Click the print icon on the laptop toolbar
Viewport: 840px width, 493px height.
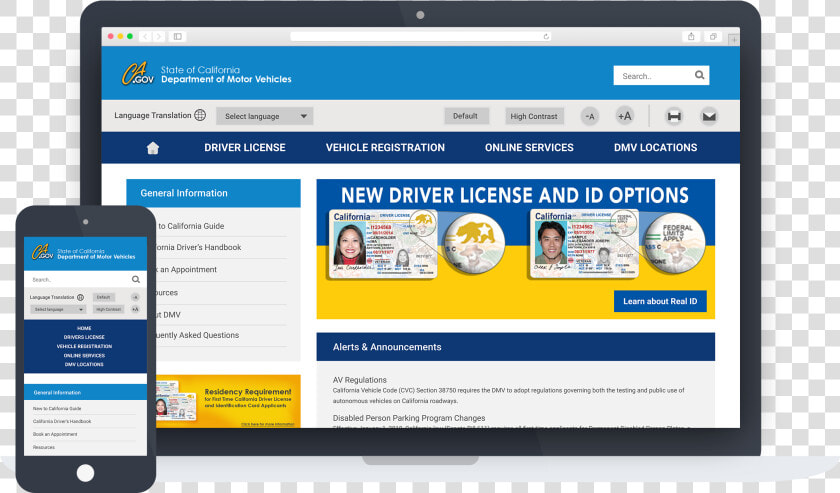(x=674, y=116)
